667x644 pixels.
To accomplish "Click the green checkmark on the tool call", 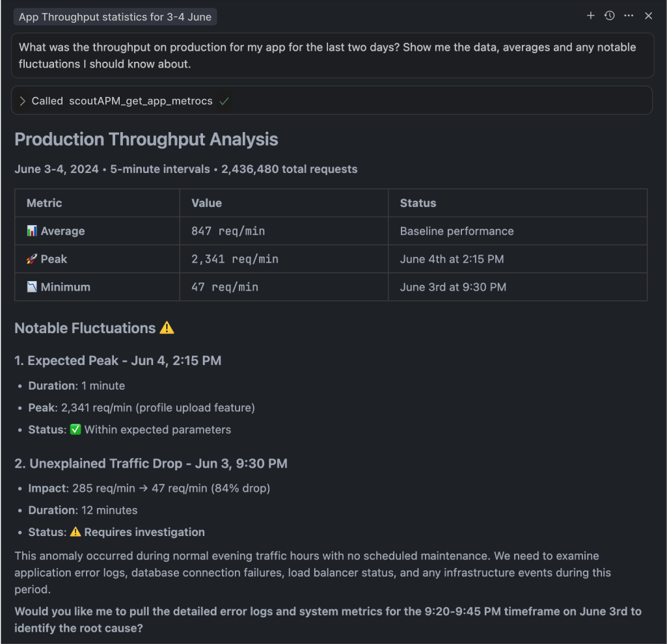I will [223, 100].
